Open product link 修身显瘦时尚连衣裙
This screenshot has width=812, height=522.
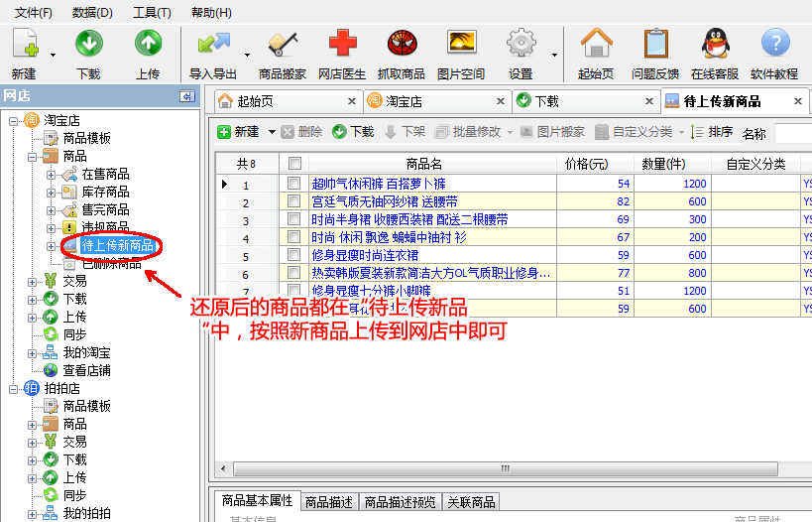click(365, 255)
